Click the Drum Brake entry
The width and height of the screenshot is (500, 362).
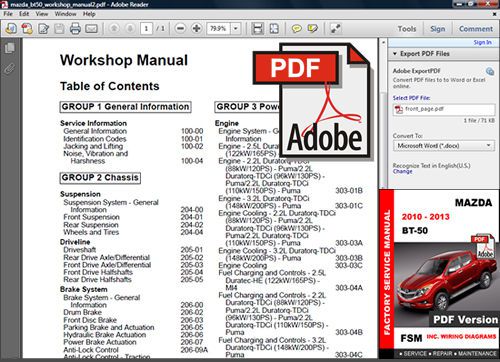point(82,312)
